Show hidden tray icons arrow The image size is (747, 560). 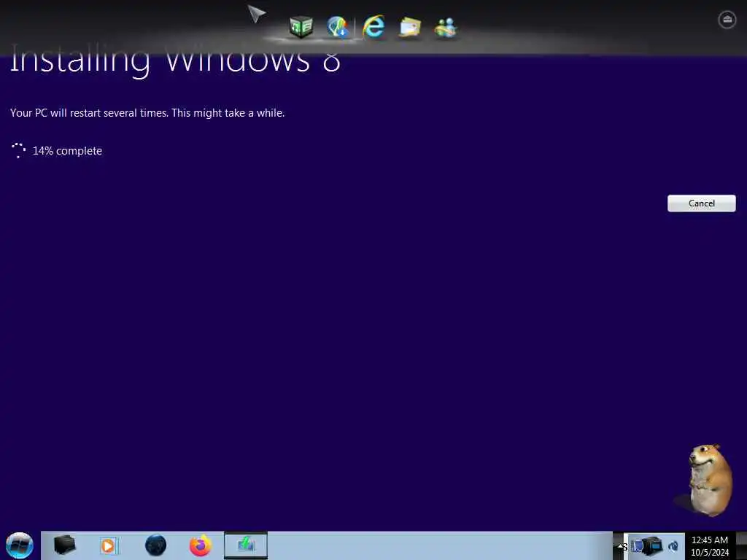(x=620, y=547)
